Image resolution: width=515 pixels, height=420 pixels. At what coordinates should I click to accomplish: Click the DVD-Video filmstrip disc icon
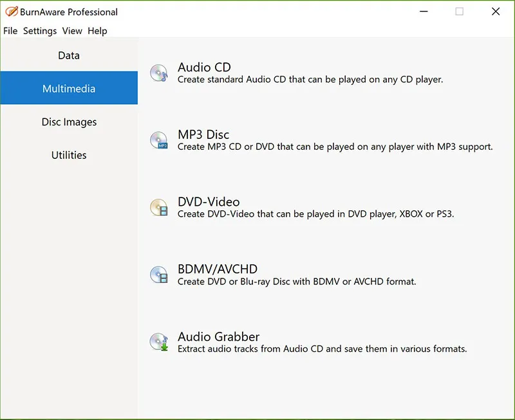click(159, 207)
